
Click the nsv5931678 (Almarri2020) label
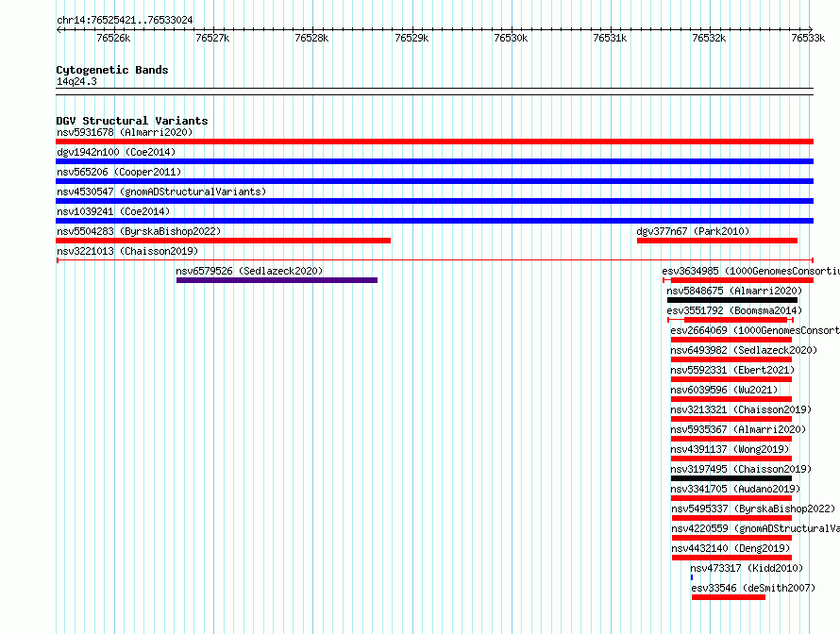pos(125,132)
